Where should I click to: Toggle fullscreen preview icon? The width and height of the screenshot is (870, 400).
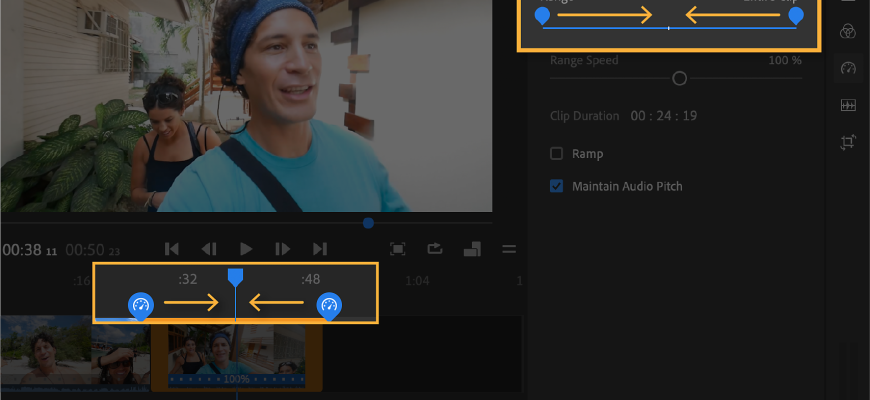398,249
